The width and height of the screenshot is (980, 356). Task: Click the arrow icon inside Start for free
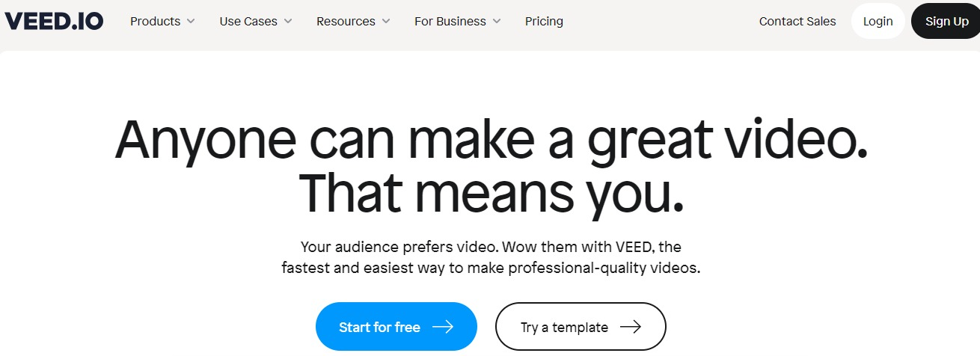click(x=443, y=327)
